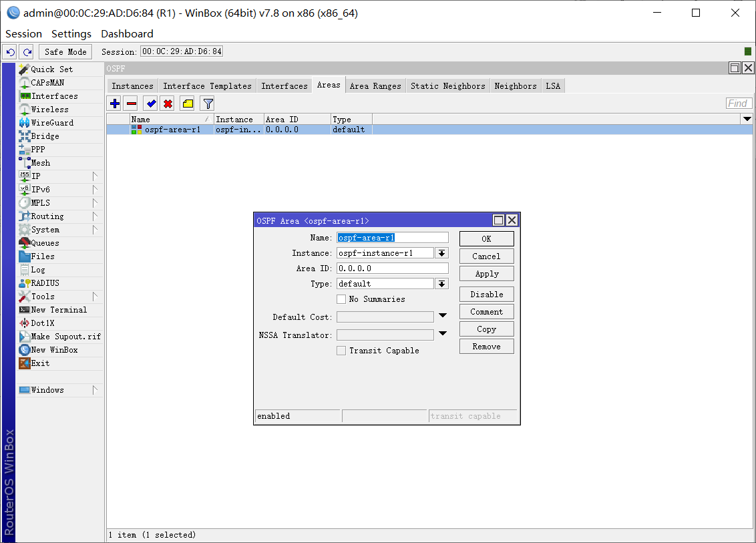Open Dot1X settings

pos(60,323)
